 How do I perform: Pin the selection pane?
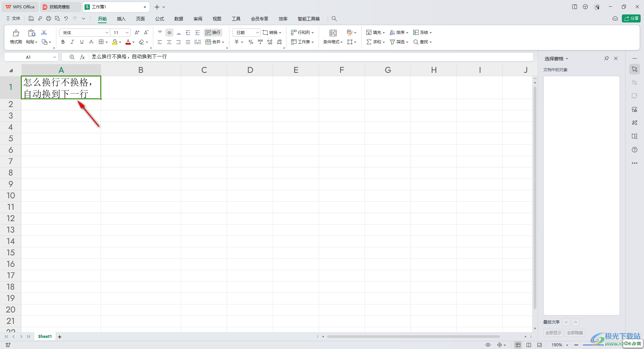click(x=606, y=58)
